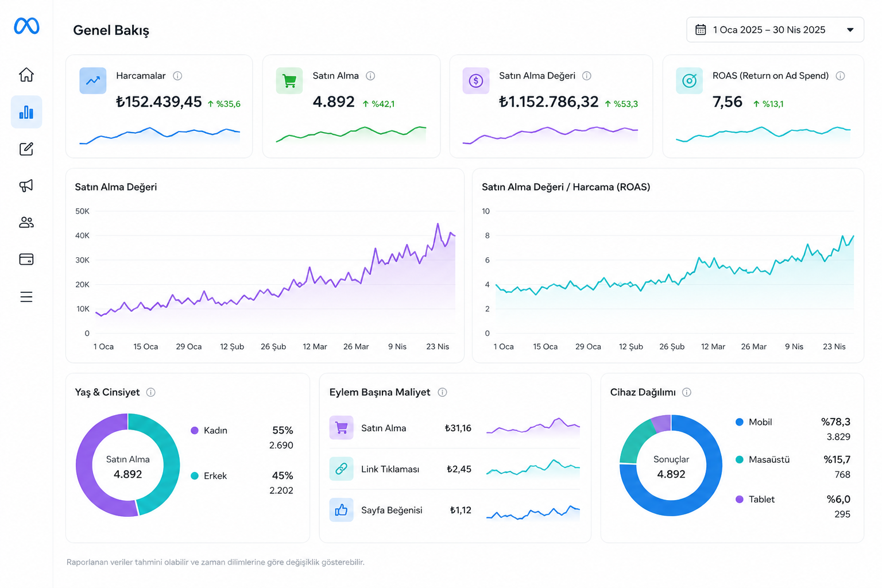
Task: Open the megaphone campaigns sidebar icon
Action: [x=26, y=185]
